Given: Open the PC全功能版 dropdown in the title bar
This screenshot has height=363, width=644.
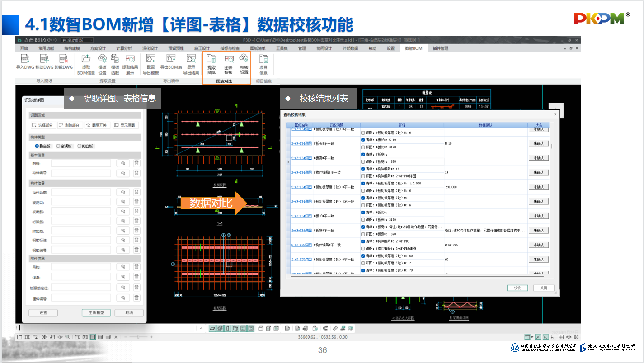Looking at the screenshot, I should pyautogui.click(x=77, y=40).
